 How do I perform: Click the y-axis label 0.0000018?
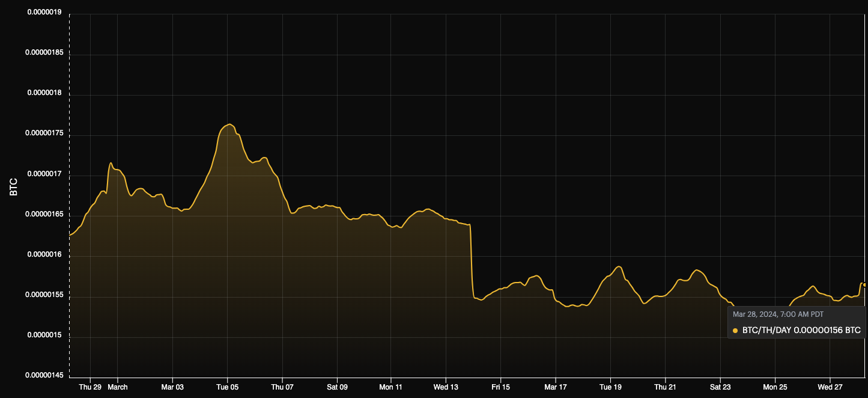44,93
